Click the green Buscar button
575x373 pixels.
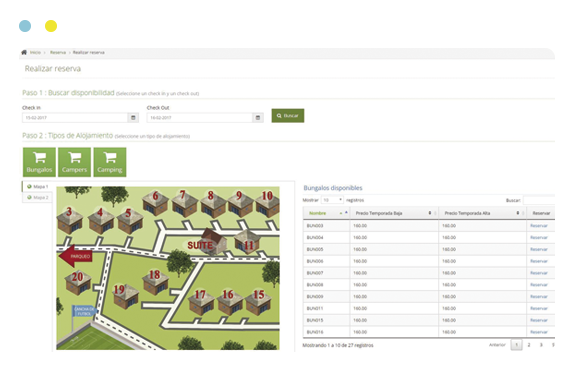point(288,116)
